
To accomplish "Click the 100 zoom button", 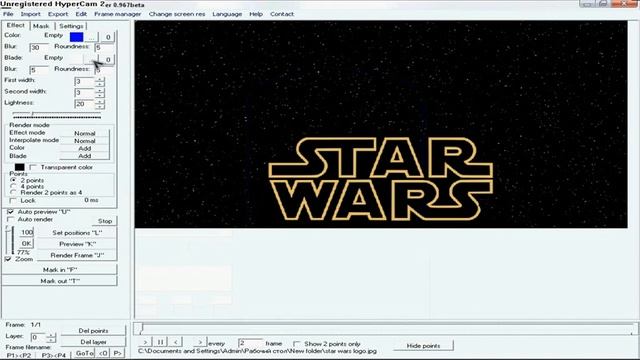I will (27, 232).
